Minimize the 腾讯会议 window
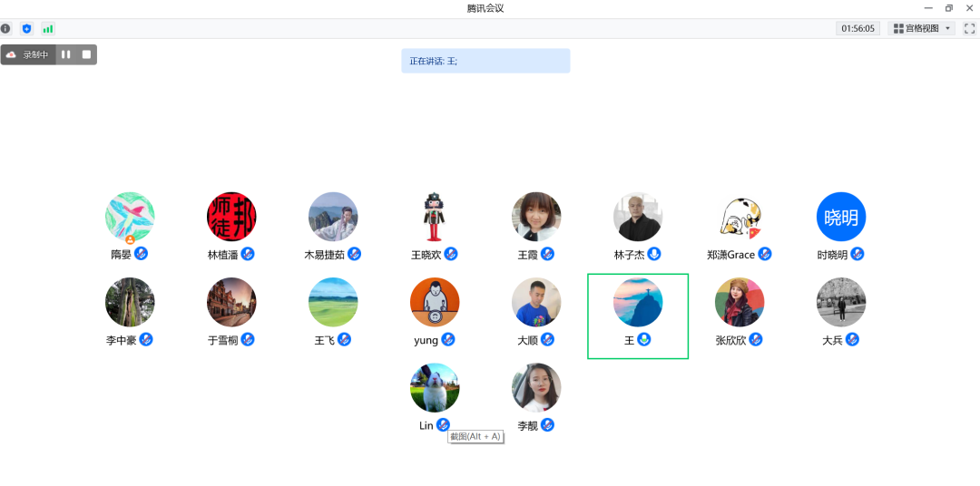The height and width of the screenshot is (486, 980). (929, 8)
